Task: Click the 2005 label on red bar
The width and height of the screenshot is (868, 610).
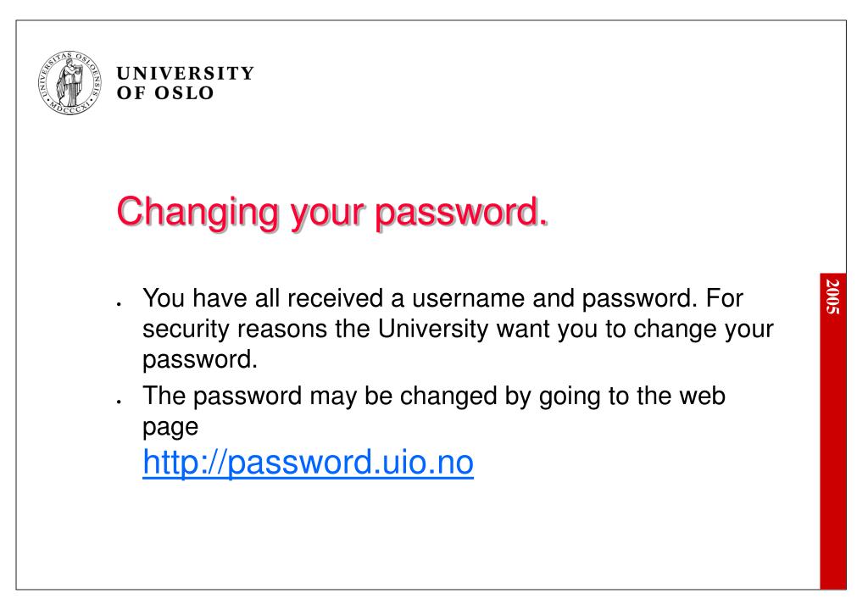Action: pos(832,297)
